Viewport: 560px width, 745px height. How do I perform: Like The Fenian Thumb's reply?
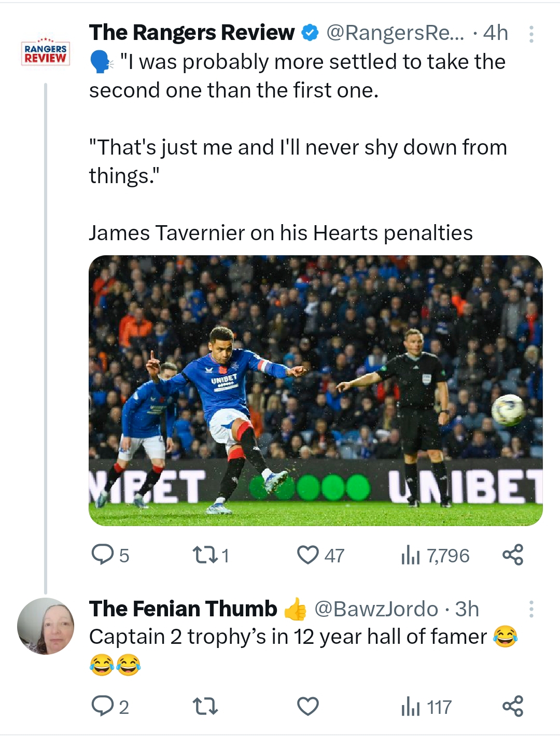(x=307, y=706)
